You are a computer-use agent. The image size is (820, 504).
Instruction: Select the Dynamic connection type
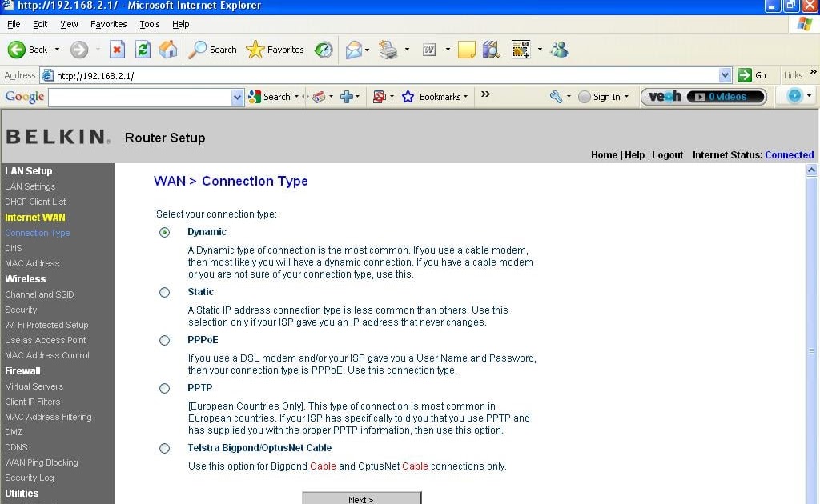[164, 233]
